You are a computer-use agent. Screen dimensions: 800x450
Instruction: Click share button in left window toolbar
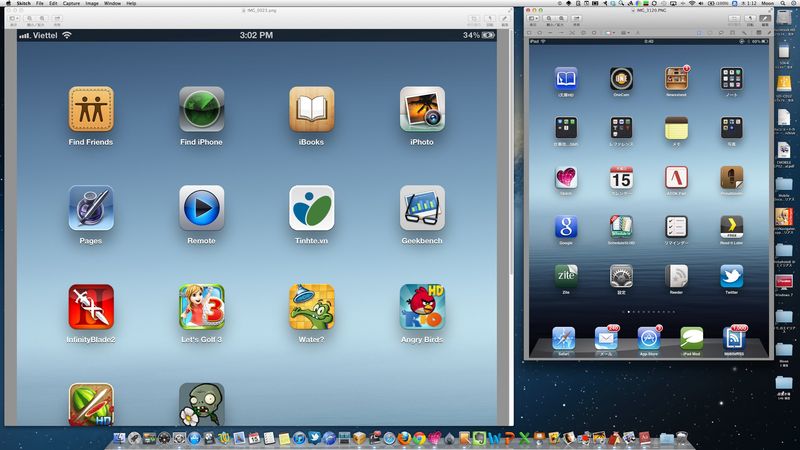point(57,18)
